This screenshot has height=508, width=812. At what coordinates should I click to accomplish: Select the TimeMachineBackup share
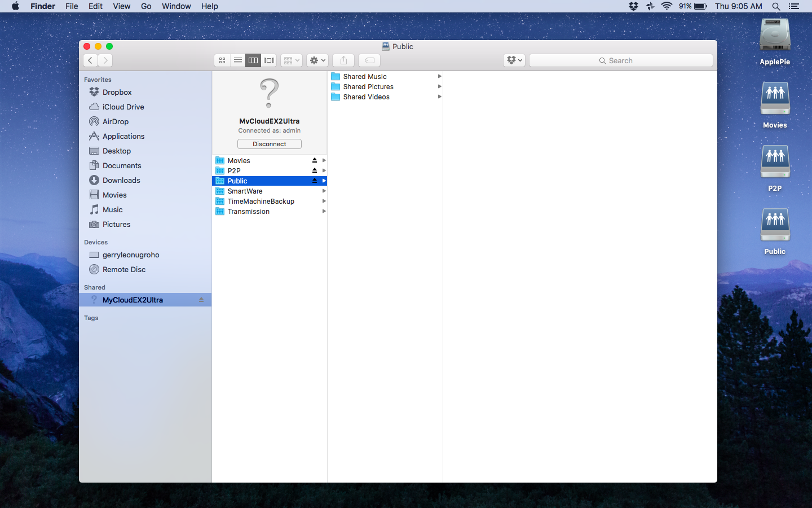tap(270, 201)
